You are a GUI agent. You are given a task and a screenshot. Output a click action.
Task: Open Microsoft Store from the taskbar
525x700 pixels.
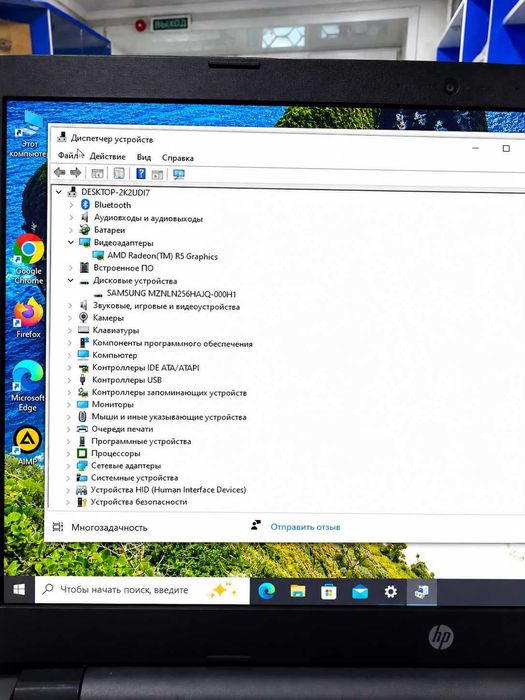[329, 592]
